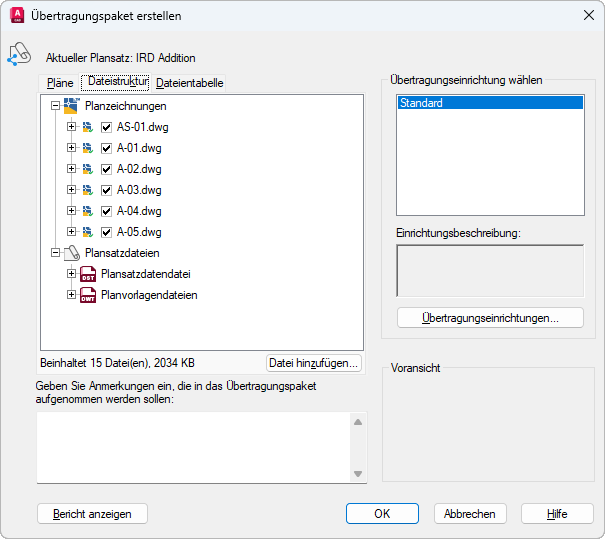
Task: Select the A-04.dwg file name
Action: (x=139, y=211)
